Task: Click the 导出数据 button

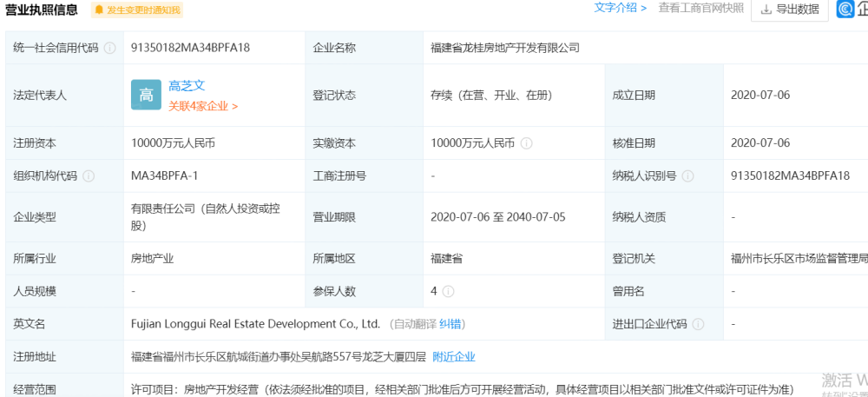Action: tap(790, 10)
